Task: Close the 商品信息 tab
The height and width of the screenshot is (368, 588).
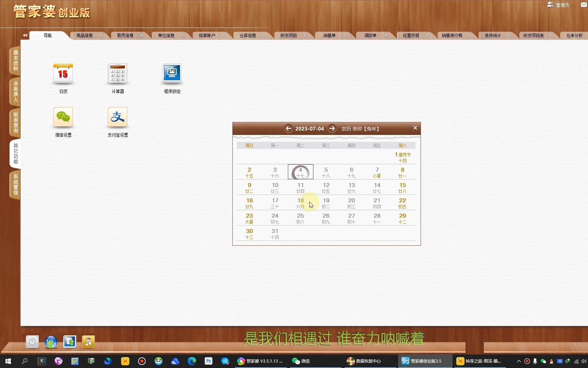Action: tap(100, 35)
